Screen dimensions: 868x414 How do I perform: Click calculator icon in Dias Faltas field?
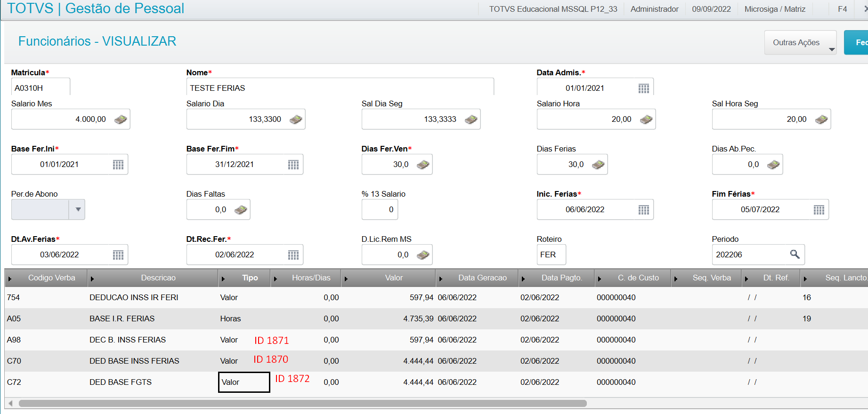(241, 210)
